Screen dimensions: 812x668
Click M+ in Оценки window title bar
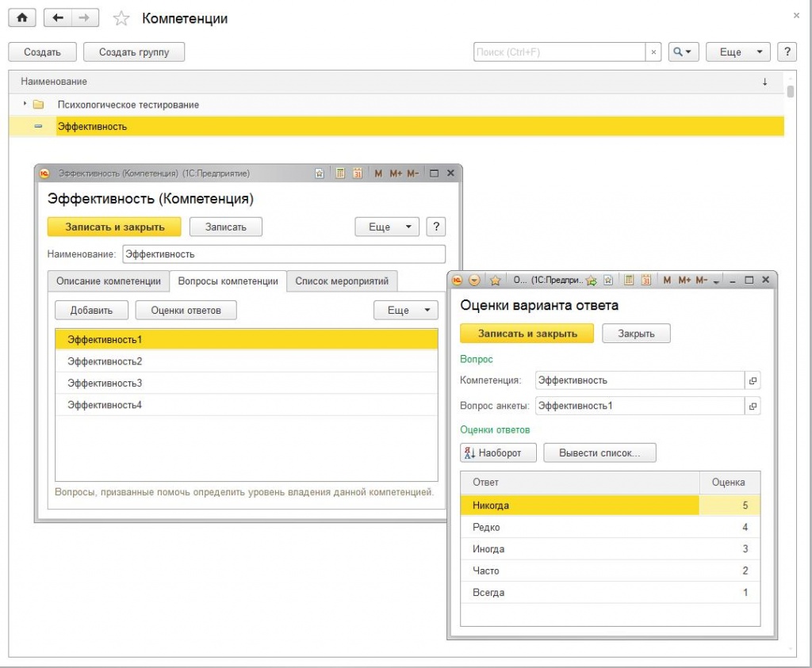coord(684,280)
